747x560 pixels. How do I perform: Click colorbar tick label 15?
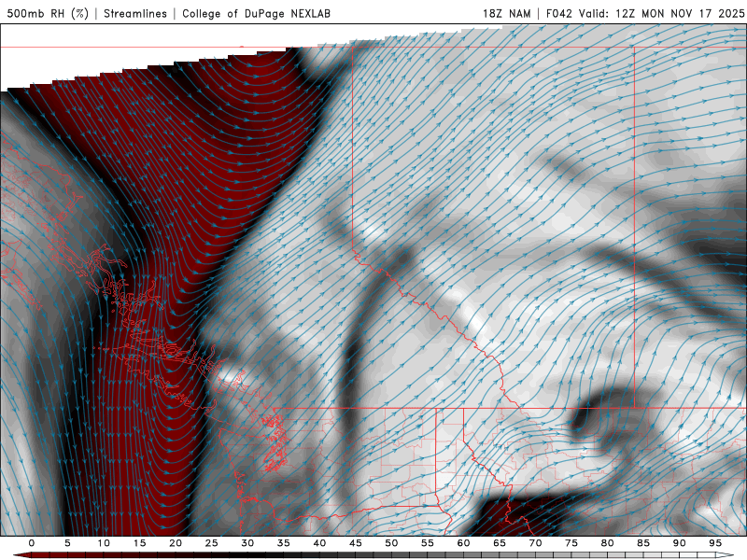[x=139, y=543]
